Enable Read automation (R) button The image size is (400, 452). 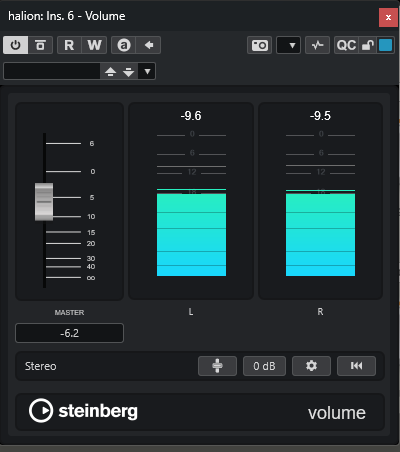69,45
